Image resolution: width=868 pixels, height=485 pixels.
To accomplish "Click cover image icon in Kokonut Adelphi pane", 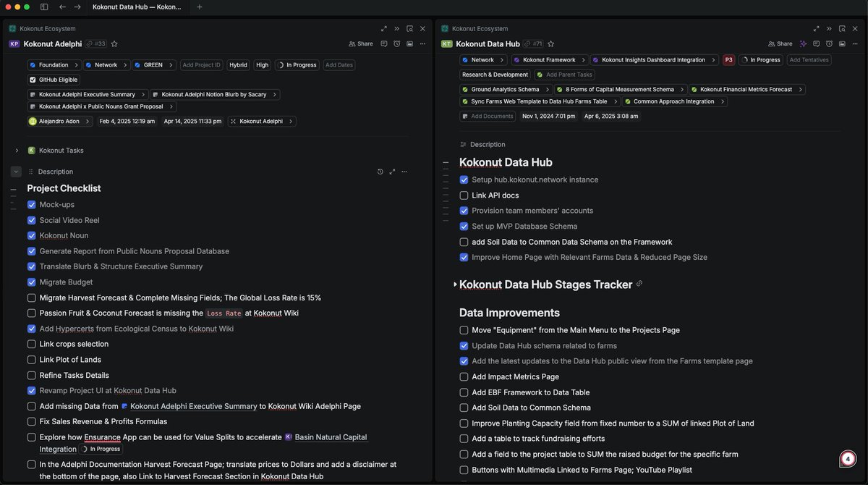I will tap(409, 43).
